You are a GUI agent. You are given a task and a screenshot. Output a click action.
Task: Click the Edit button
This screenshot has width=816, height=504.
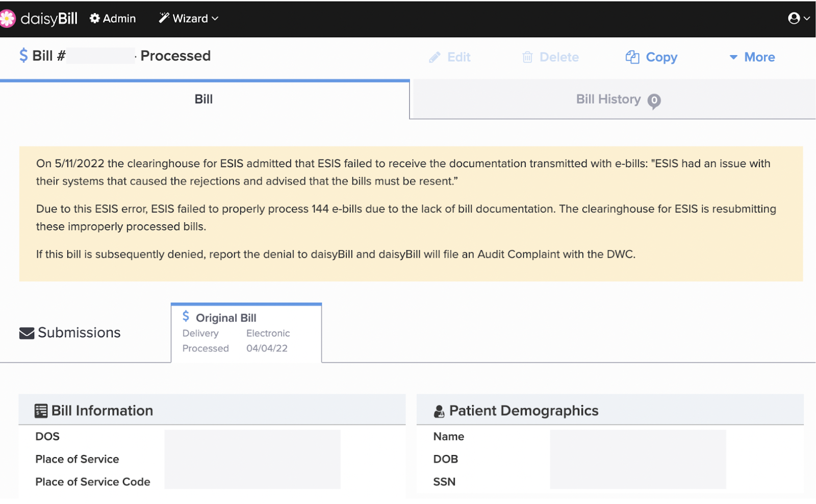[x=450, y=57]
